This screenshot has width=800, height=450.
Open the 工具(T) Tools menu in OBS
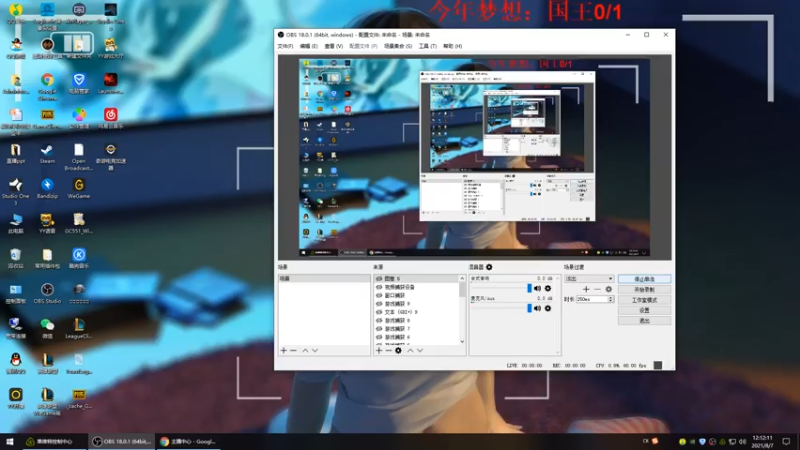click(x=427, y=46)
